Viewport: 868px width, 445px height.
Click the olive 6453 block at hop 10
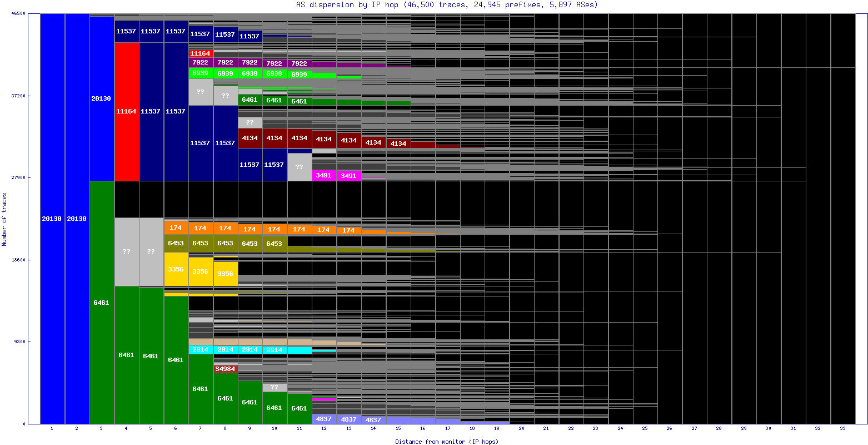coord(275,244)
